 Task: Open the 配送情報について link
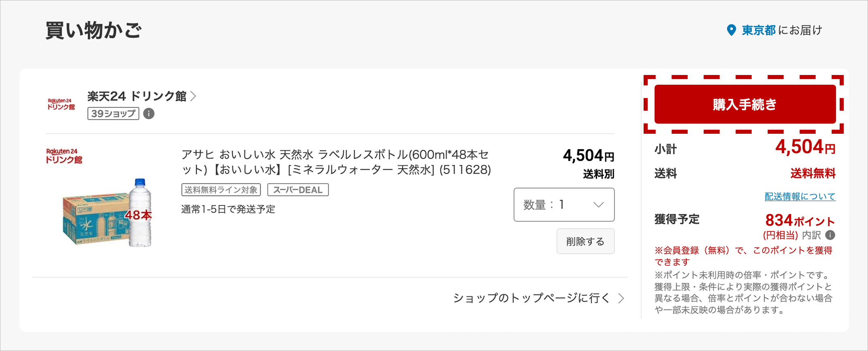point(800,197)
